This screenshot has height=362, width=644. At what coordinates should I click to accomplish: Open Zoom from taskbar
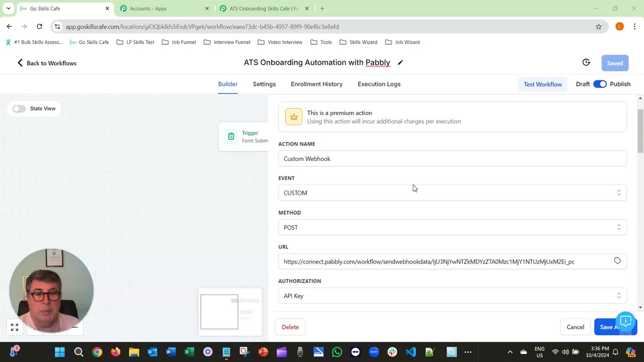(x=374, y=352)
